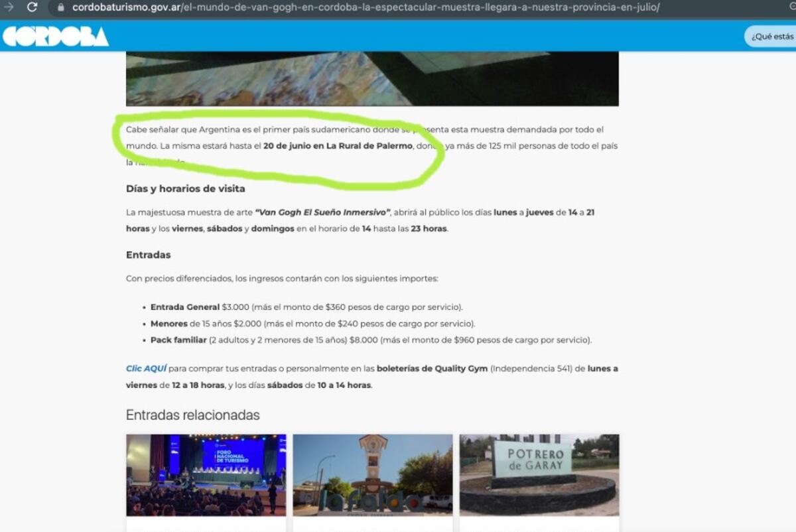Click 'Van Gogh El Sueño Inmersivo' text
796x532 pixels.
pyautogui.click(x=323, y=212)
